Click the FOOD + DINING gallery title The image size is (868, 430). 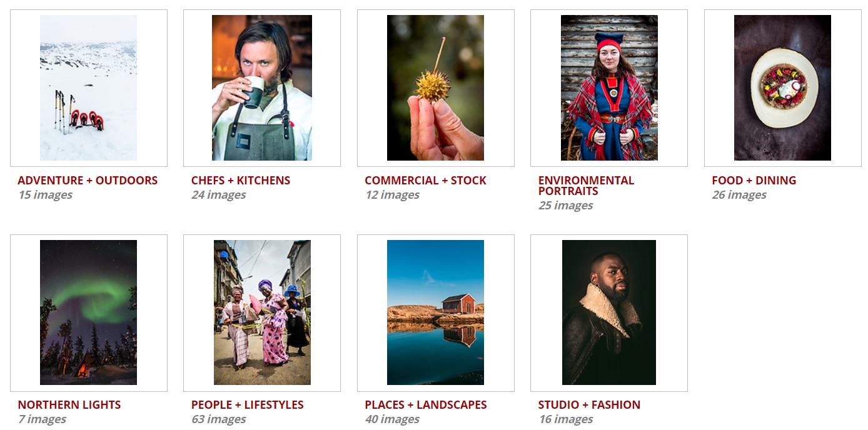[x=754, y=181]
